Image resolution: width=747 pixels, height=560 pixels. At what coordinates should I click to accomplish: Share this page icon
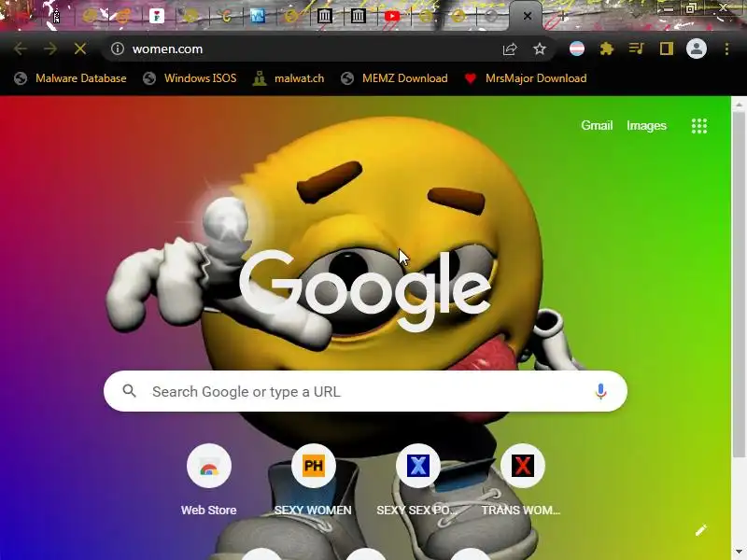(x=510, y=49)
